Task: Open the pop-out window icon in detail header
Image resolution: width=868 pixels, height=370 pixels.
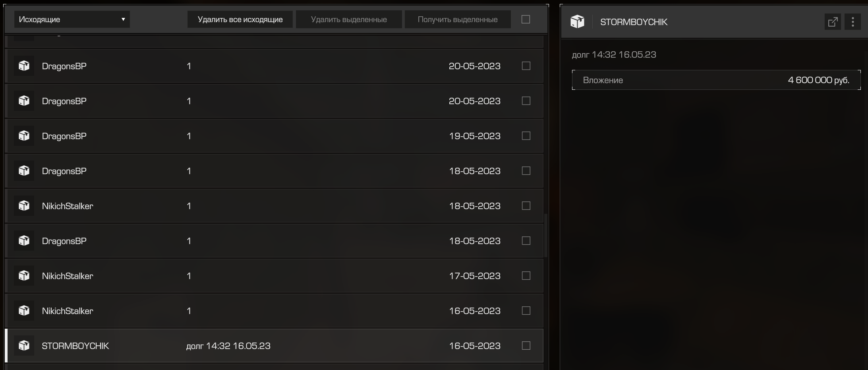Action: tap(833, 22)
